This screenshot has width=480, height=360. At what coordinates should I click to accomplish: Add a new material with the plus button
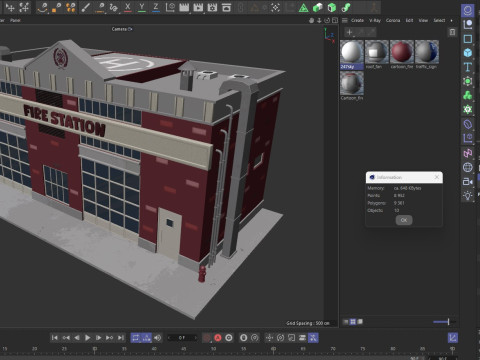[349, 32]
